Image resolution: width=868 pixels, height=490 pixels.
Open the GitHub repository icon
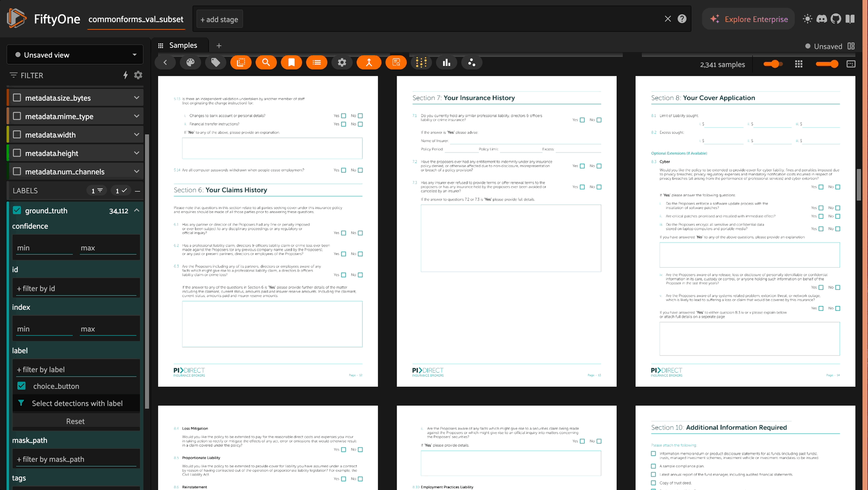pos(836,19)
